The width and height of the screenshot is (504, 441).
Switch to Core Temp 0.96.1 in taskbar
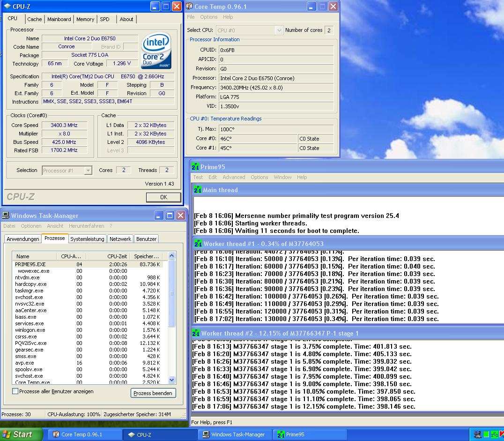point(85,434)
